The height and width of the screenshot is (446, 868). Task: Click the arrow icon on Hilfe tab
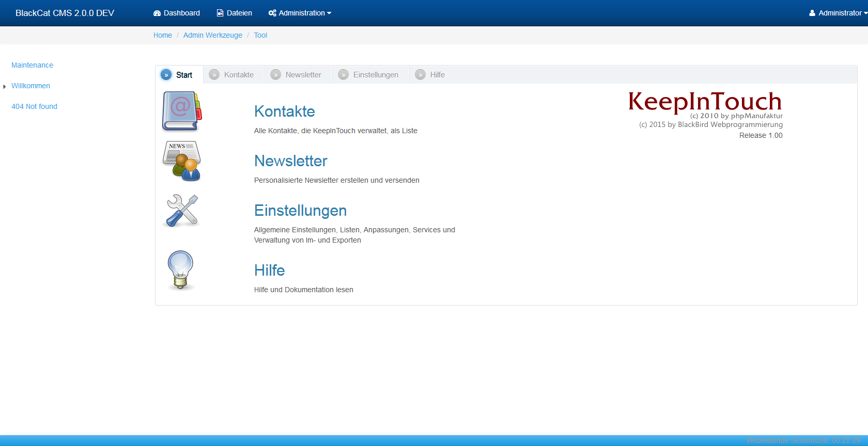click(x=421, y=75)
